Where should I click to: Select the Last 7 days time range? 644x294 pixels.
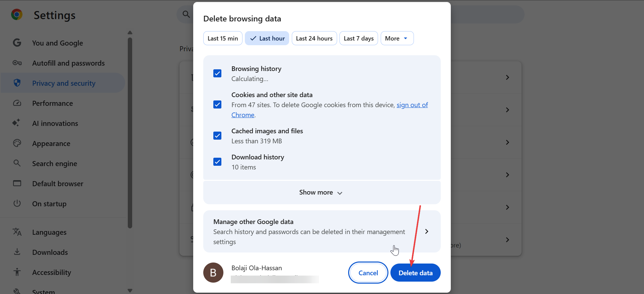tap(359, 38)
